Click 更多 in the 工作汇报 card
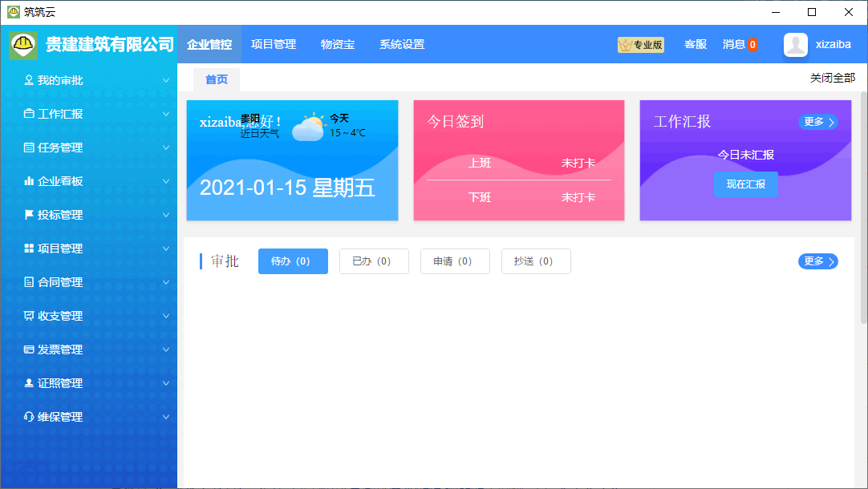Screen dimensions: 868x489 coord(818,122)
